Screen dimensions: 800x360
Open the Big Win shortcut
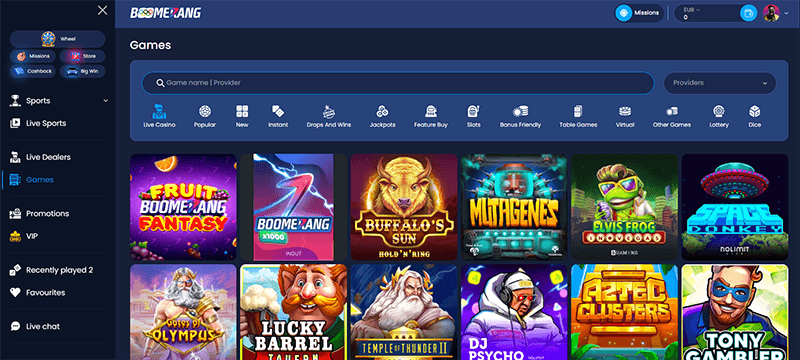click(x=82, y=71)
